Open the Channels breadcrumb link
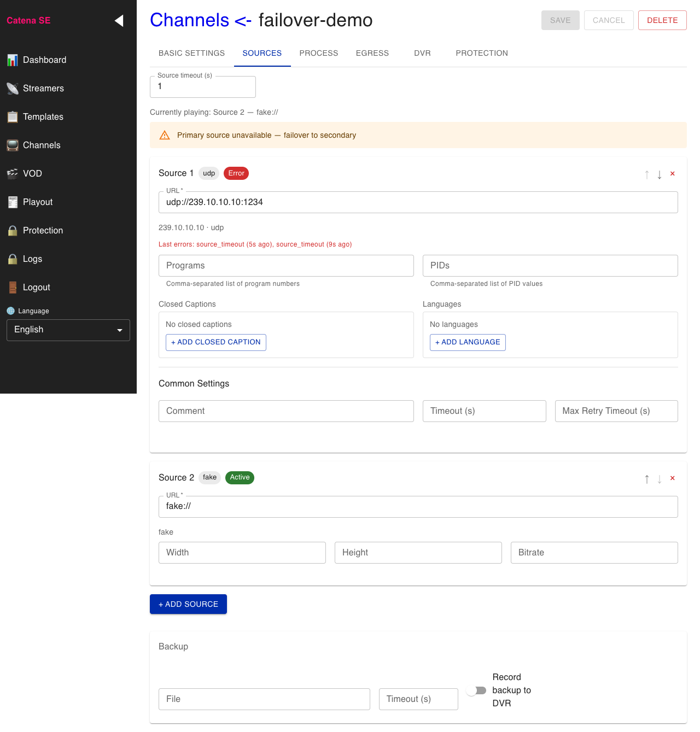This screenshot has height=732, width=700. pos(190,20)
